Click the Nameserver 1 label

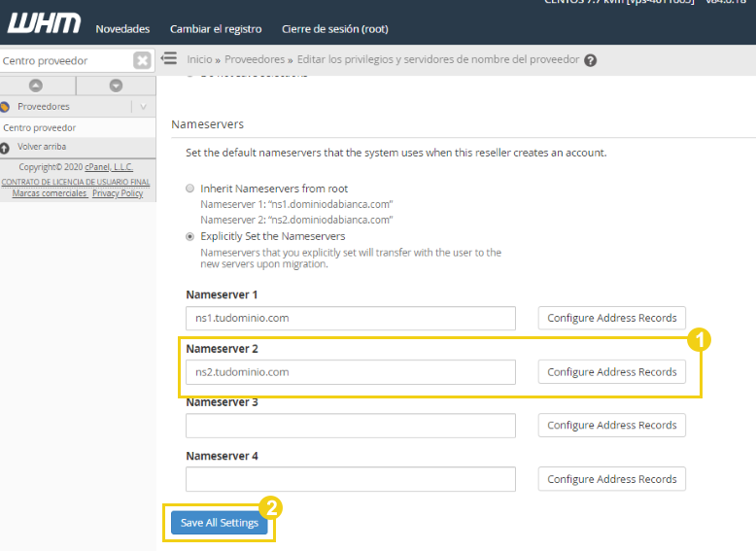222,294
